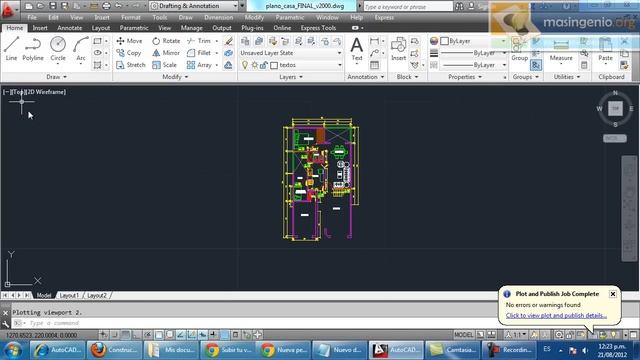Click the Stretch tool
640x360 pixels.
point(131,65)
